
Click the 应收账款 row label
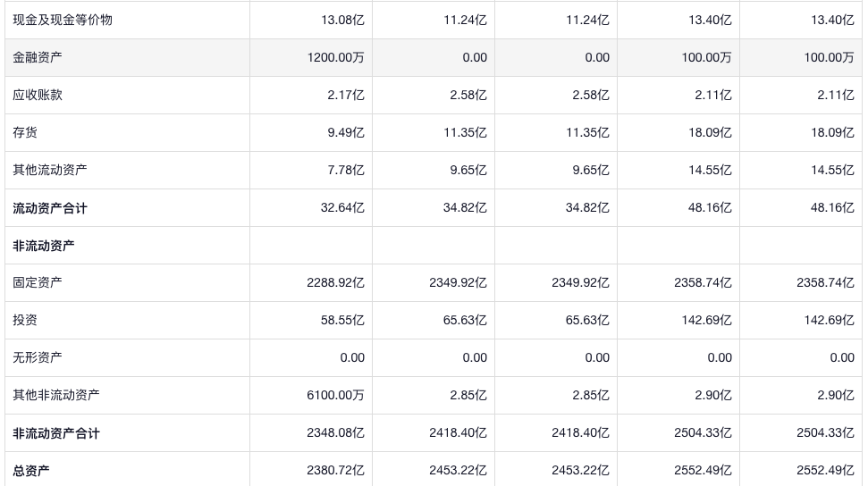pos(38,95)
